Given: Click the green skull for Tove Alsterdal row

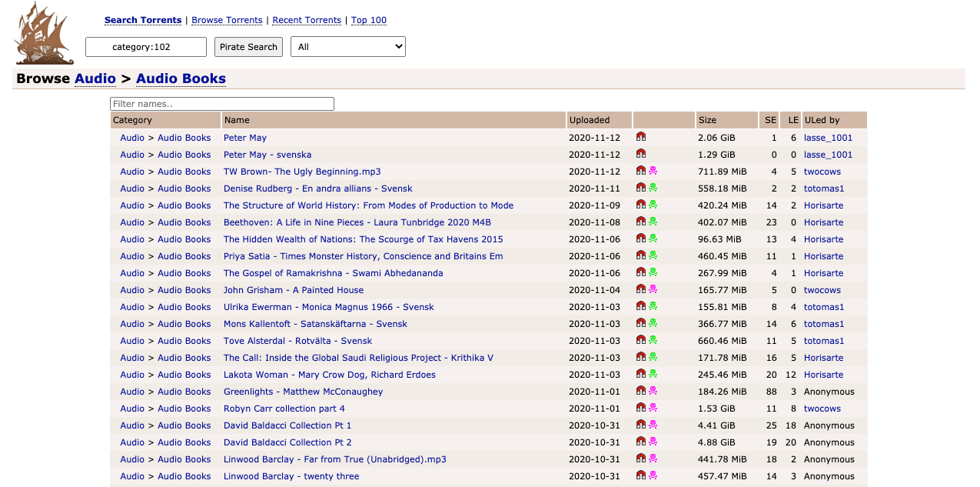Looking at the screenshot, I should click(x=653, y=340).
